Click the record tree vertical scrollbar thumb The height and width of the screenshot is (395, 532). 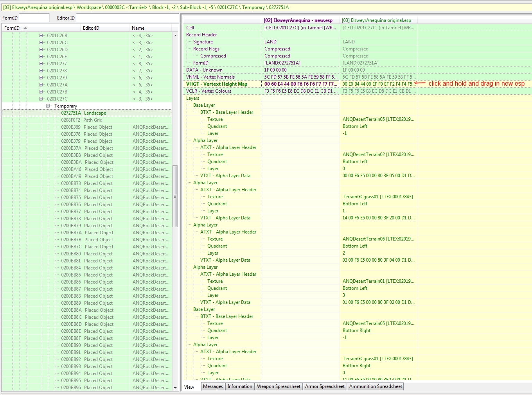(175, 196)
